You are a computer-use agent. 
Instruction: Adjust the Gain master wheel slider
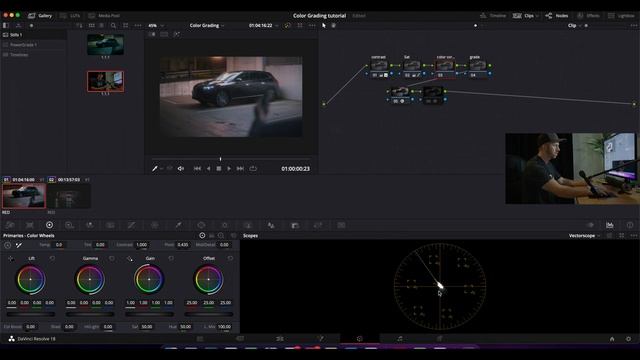pos(149,314)
